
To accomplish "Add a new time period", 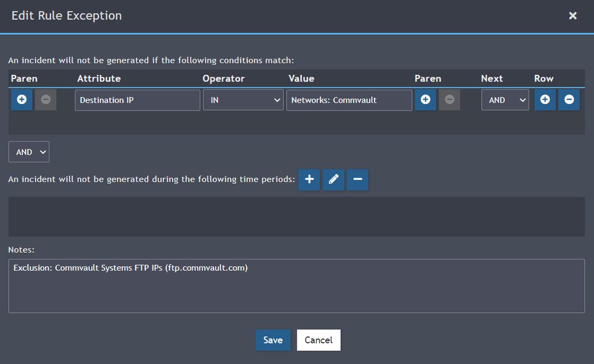I will (x=309, y=179).
